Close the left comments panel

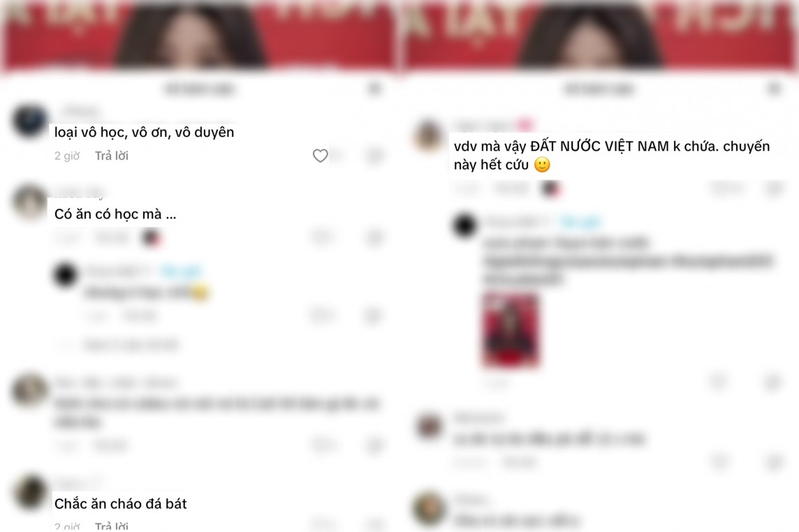point(374,89)
